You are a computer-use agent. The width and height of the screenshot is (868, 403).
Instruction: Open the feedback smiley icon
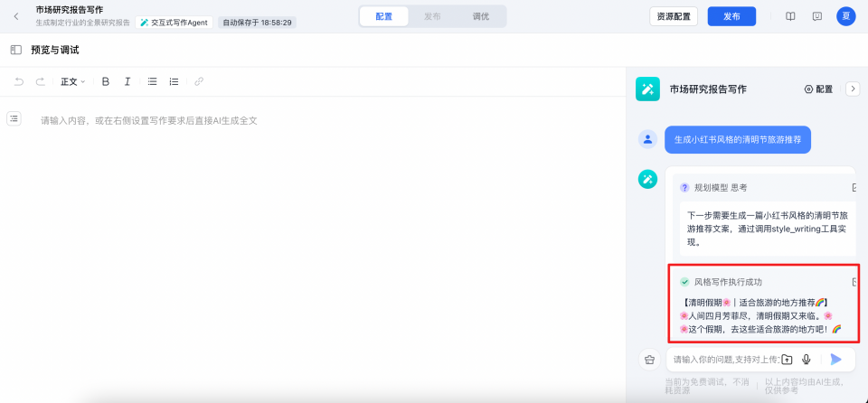tap(817, 16)
